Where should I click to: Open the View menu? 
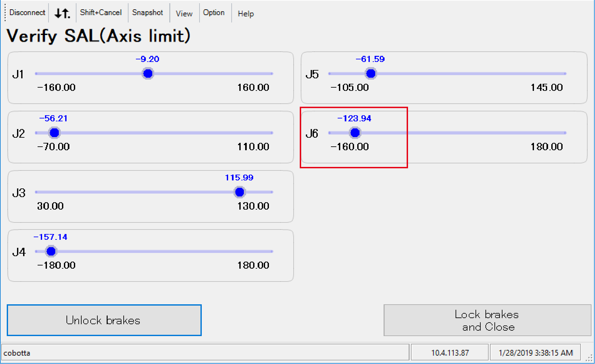[x=184, y=13]
